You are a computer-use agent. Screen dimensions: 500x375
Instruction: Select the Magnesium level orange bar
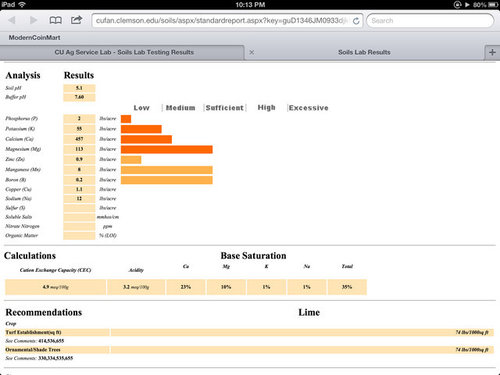pyautogui.click(x=167, y=149)
